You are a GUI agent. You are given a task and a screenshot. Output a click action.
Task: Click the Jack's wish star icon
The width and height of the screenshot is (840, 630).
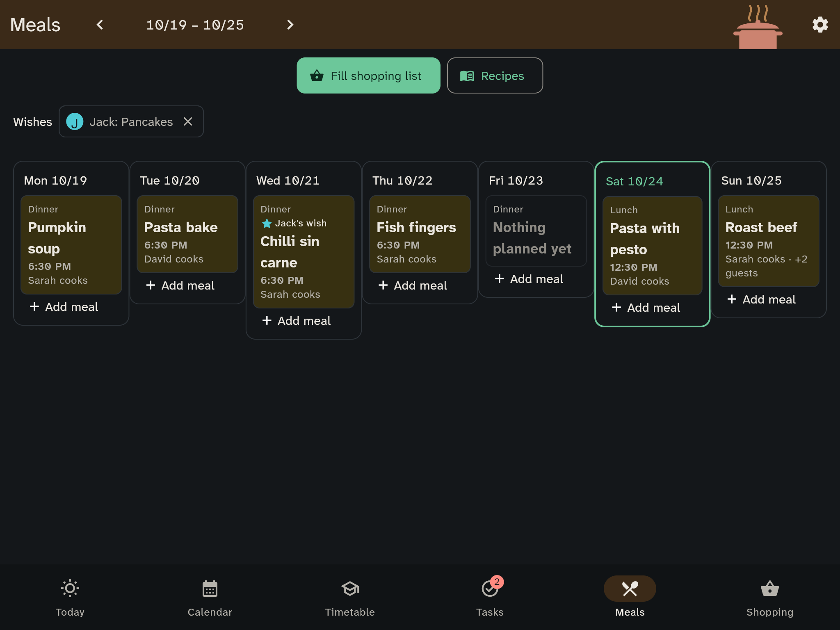click(267, 224)
